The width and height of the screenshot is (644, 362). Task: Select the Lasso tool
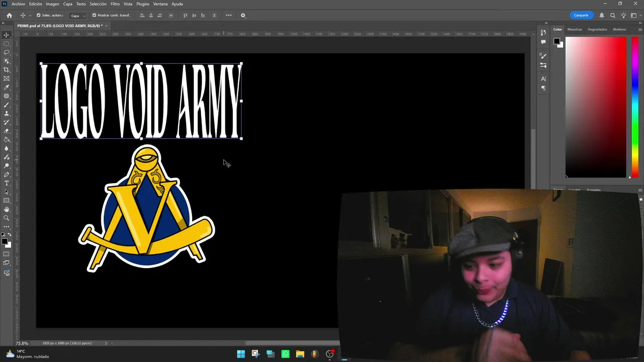tap(7, 52)
